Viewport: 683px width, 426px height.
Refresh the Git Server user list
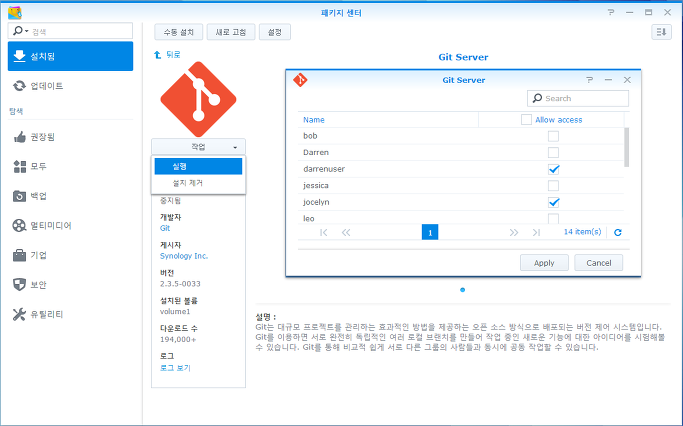pyautogui.click(x=618, y=232)
